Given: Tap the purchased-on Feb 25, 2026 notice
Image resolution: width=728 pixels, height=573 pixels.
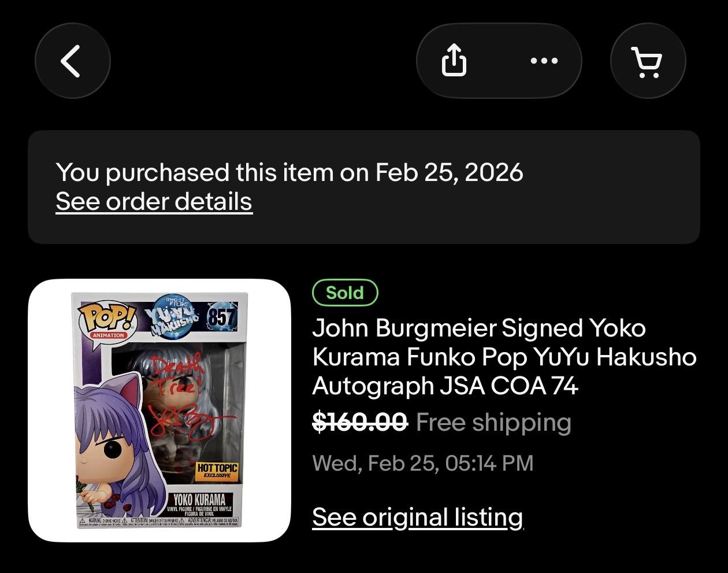Looking at the screenshot, I should coord(289,172).
